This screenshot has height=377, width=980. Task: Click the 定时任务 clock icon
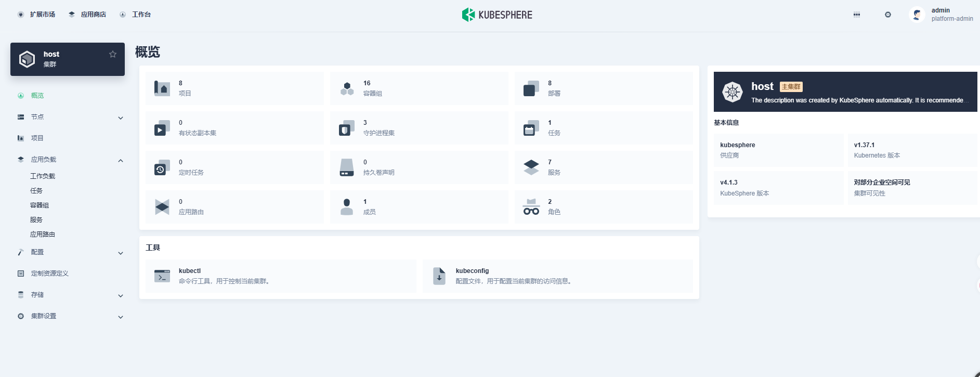[x=162, y=167]
